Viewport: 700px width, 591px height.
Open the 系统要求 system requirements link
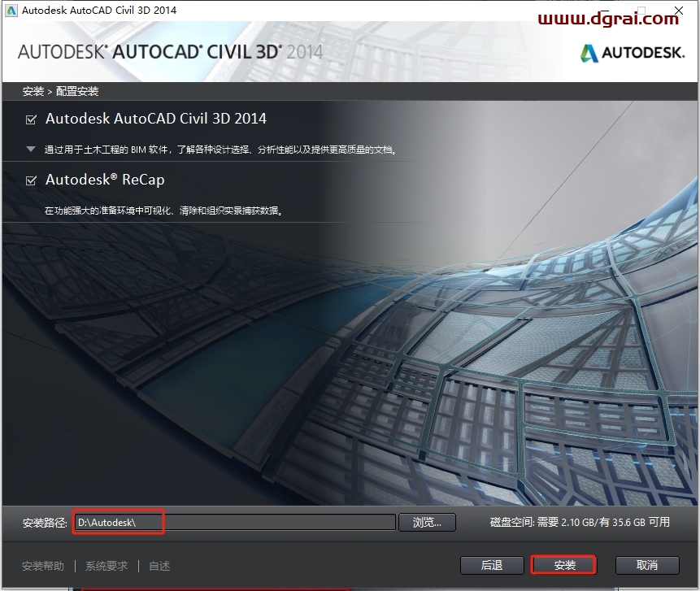click(x=107, y=566)
